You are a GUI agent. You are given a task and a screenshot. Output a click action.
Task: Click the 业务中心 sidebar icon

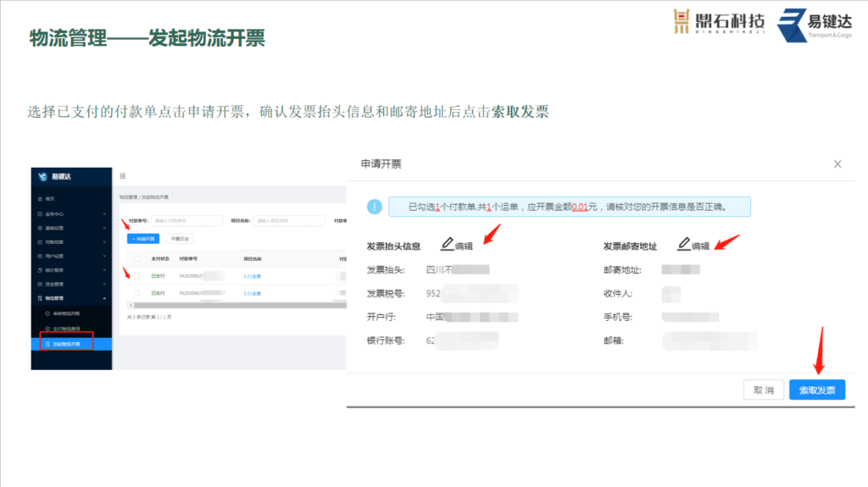40,213
